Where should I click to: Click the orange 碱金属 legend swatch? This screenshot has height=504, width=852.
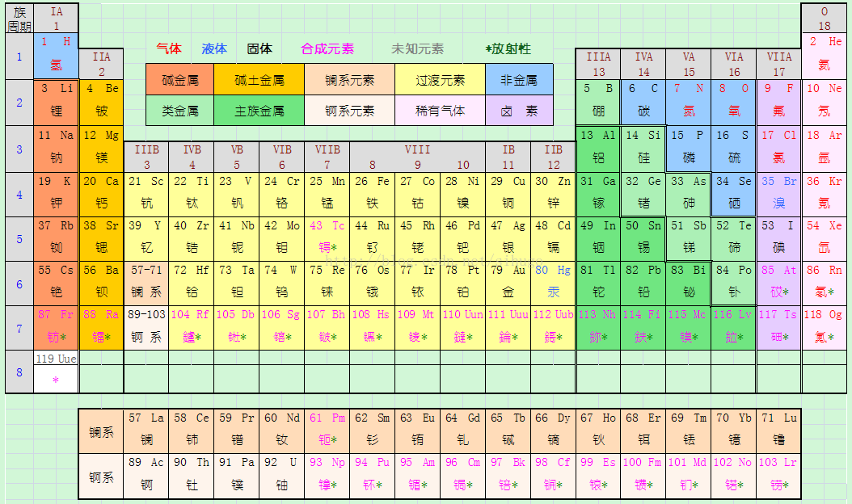pyautogui.click(x=179, y=80)
